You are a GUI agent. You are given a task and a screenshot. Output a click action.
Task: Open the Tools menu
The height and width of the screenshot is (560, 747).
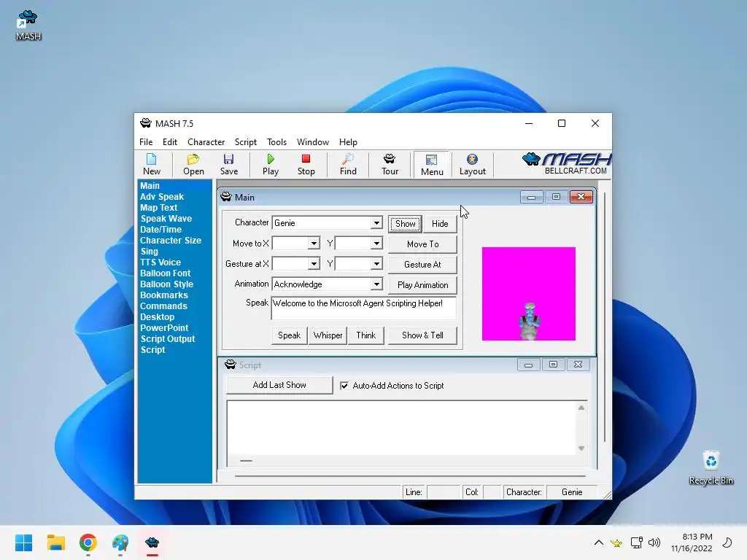[276, 142]
